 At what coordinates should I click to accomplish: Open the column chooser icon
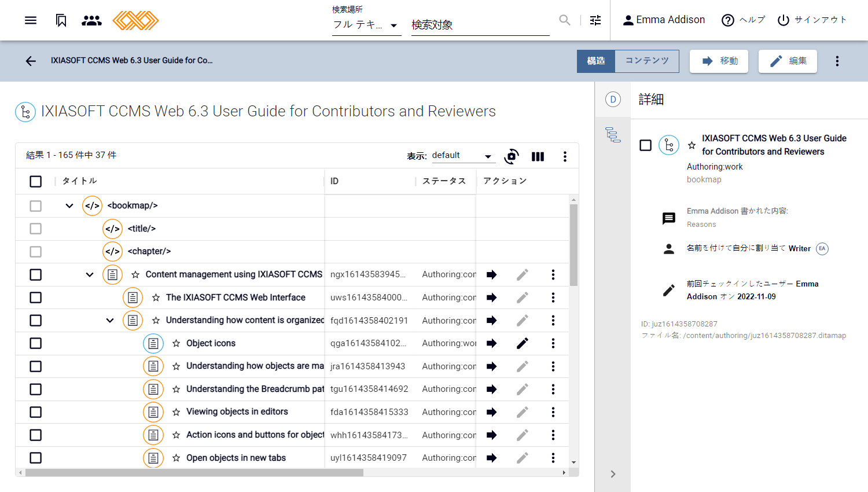tap(538, 156)
